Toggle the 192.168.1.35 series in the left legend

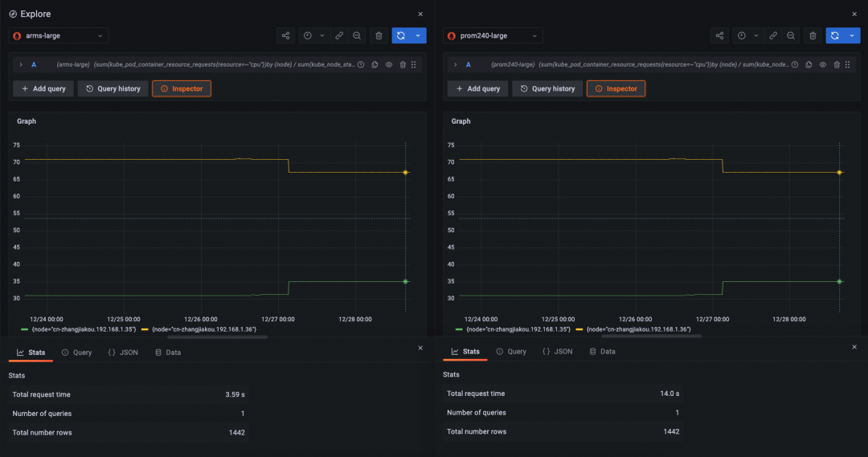[80, 329]
